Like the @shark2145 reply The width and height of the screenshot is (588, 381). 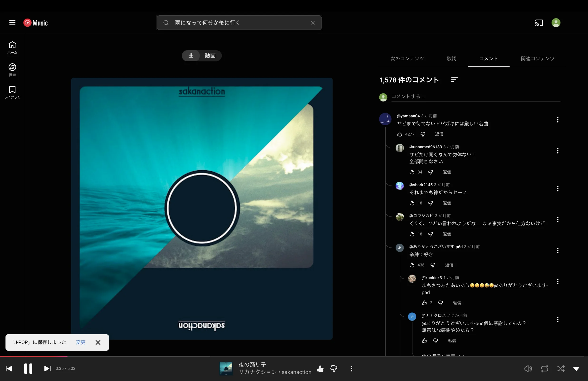tap(412, 203)
